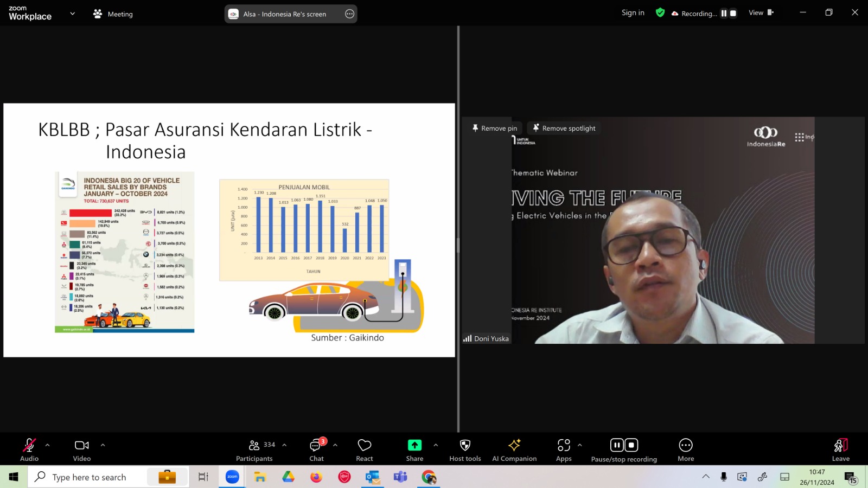Viewport: 868px width, 488px height.
Task: Click the green Share screen button
Action: click(414, 450)
